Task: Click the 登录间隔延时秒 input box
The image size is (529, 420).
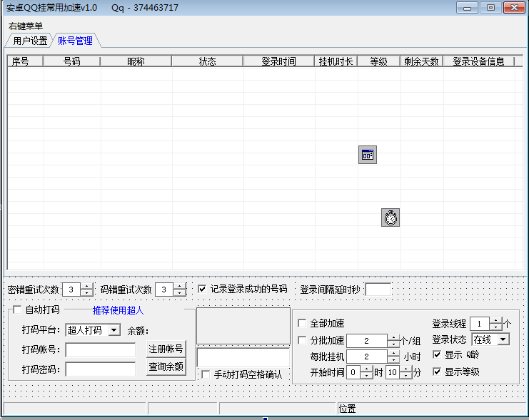Action: [378, 290]
